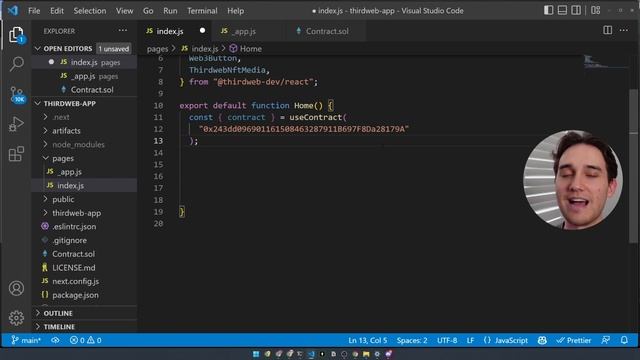
Task: Click the Explorer more actions ellipsis
Action: point(122,31)
